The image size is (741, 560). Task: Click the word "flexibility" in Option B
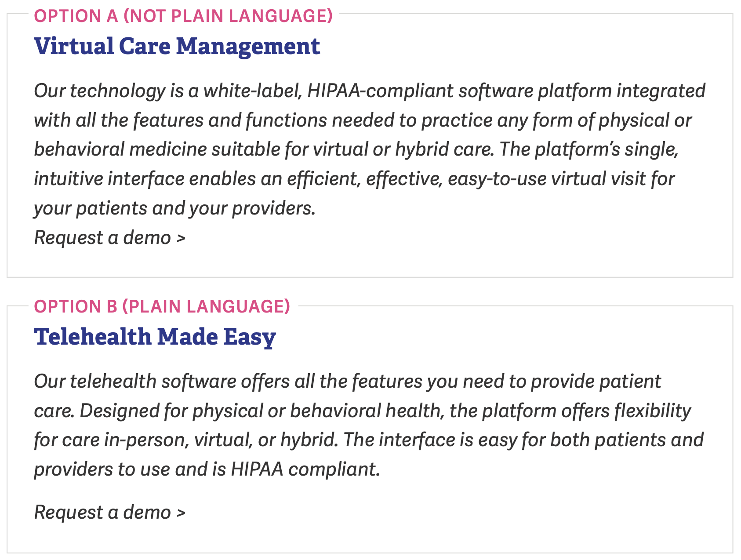pos(652,411)
